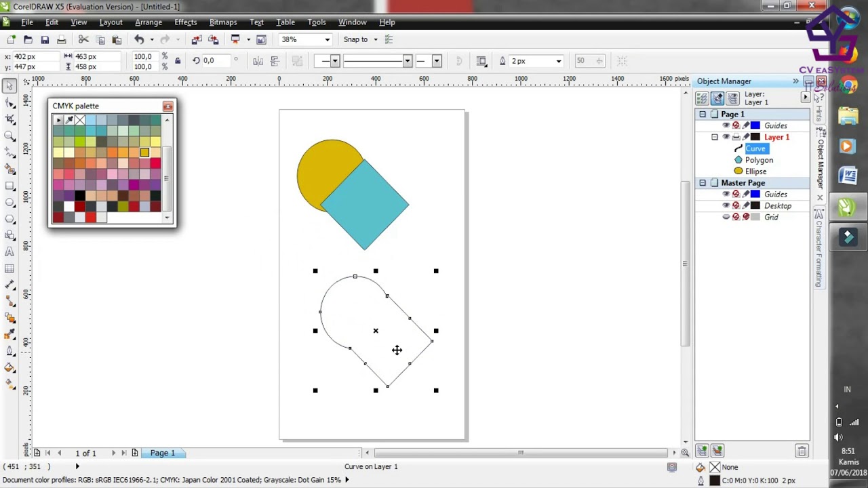Toggle visibility eye of Layer 1
This screenshot has height=488, width=868.
(726, 137)
